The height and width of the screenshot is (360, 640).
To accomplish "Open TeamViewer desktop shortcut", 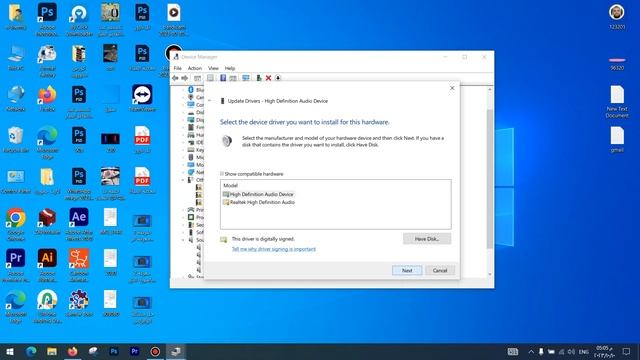I will click(x=142, y=98).
